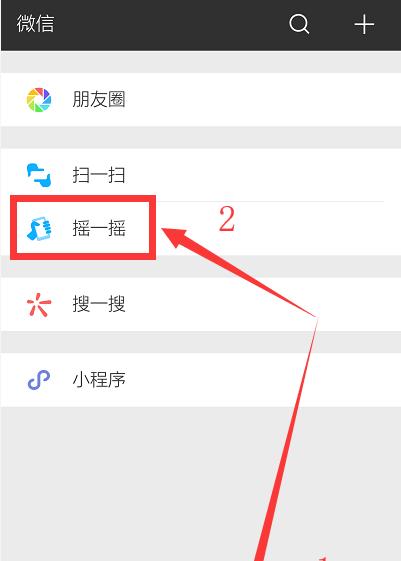This screenshot has height=561, width=401.
Task: Open 朋友圈 by its label
Action: pos(99,99)
